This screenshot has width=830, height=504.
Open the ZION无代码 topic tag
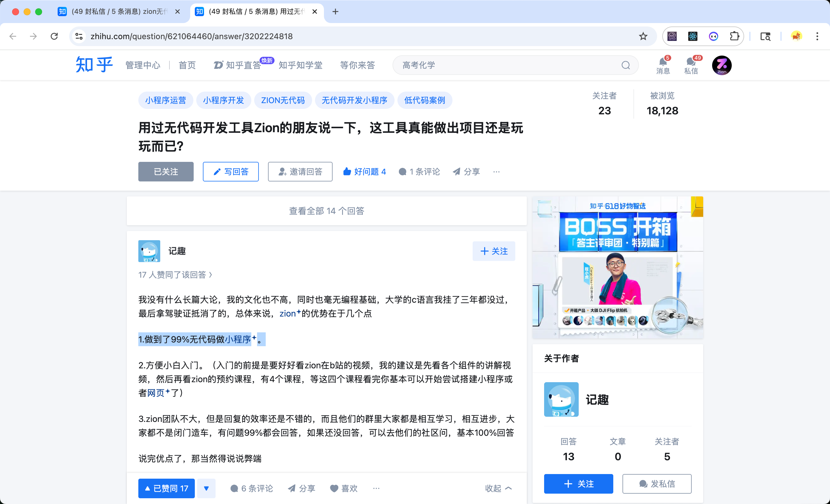click(283, 100)
